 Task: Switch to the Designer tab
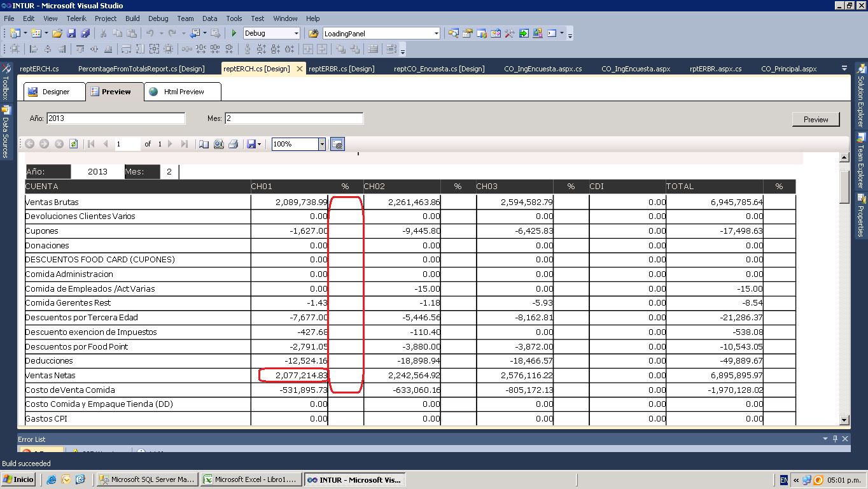coord(55,92)
